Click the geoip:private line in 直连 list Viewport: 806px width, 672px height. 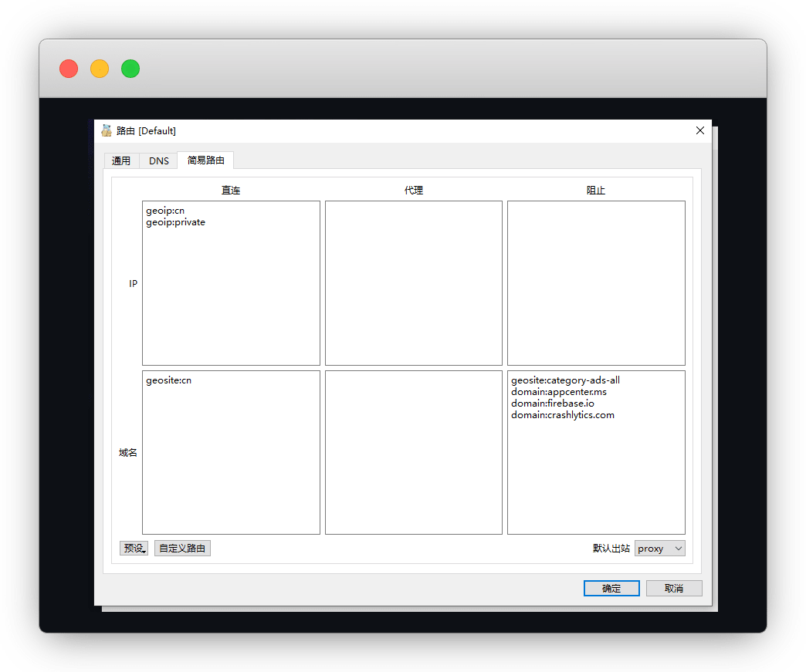(x=176, y=222)
